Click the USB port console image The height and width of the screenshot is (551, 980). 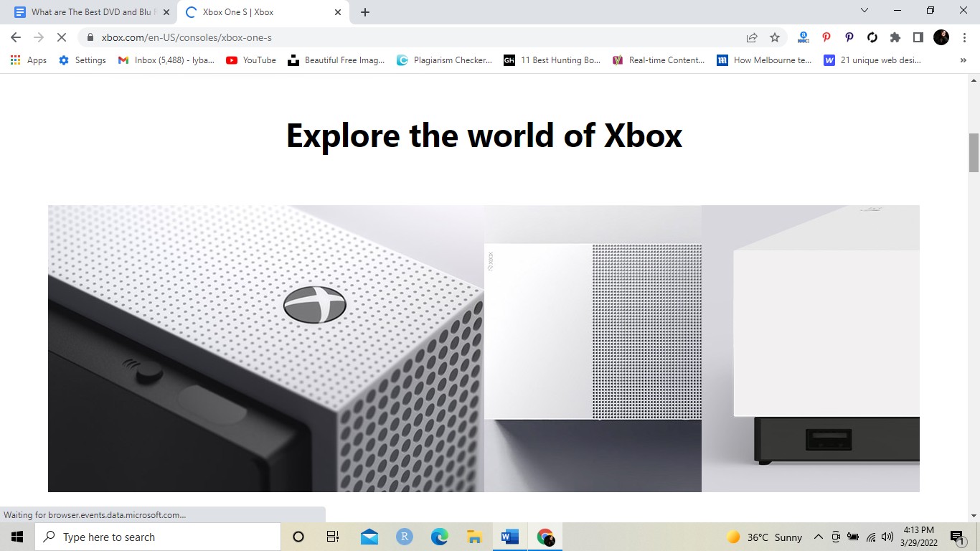click(x=811, y=349)
